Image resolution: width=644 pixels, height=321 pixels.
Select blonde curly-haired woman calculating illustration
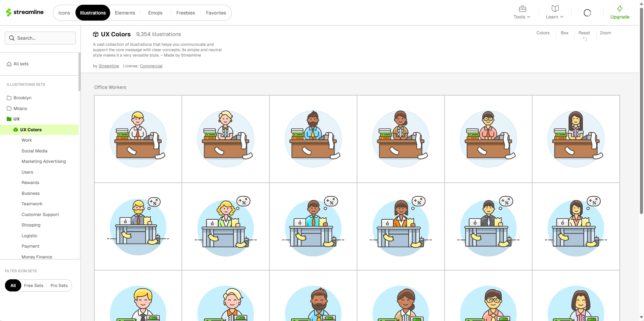[x=226, y=226]
